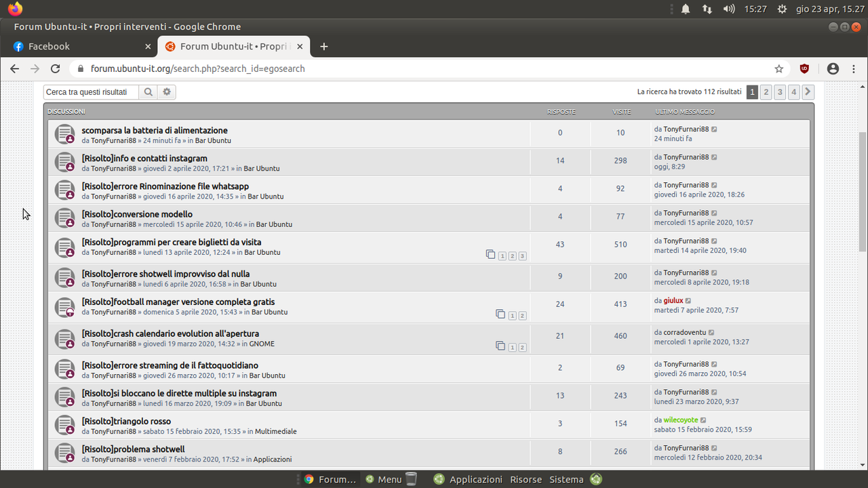Go back with browser back arrow
The width and height of the screenshot is (868, 488).
pos(15,68)
